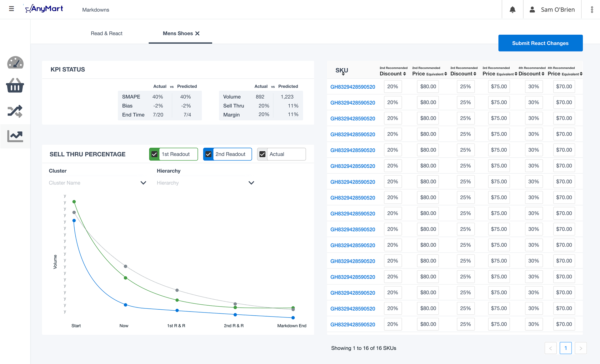Click the shuffle arrows sidebar icon
This screenshot has height=364, width=600.
pyautogui.click(x=15, y=111)
